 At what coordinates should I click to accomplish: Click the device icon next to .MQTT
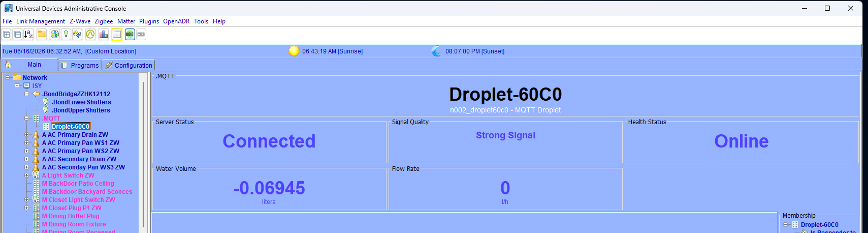(36, 119)
